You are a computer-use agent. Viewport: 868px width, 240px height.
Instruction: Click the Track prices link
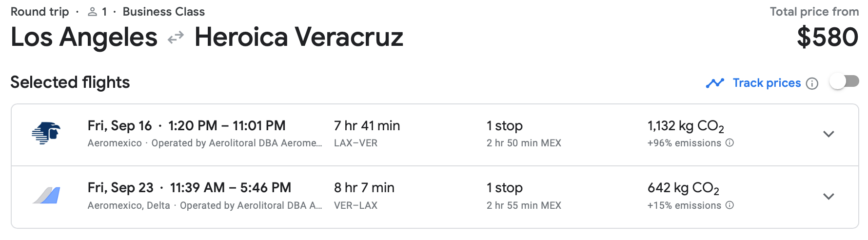767,83
